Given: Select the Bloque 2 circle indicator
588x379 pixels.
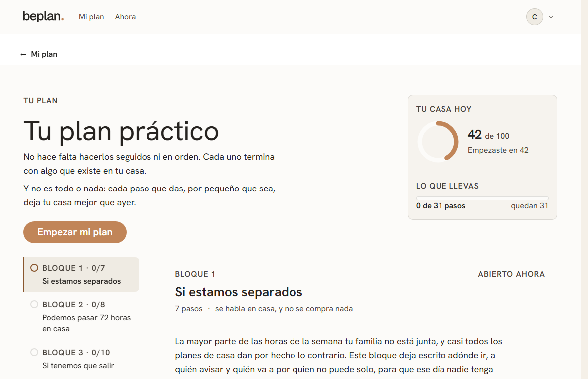Looking at the screenshot, I should 34,304.
